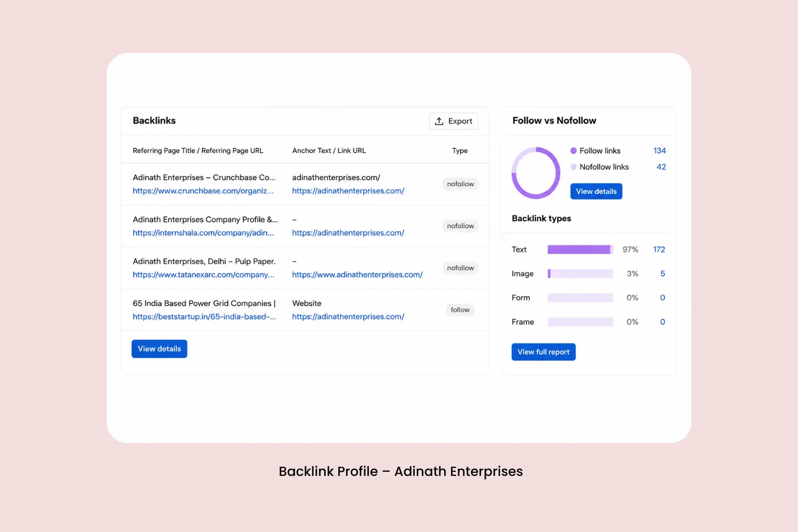The height and width of the screenshot is (532, 798).
Task: Click the follow vs nofollow donut chart
Action: pos(536,172)
